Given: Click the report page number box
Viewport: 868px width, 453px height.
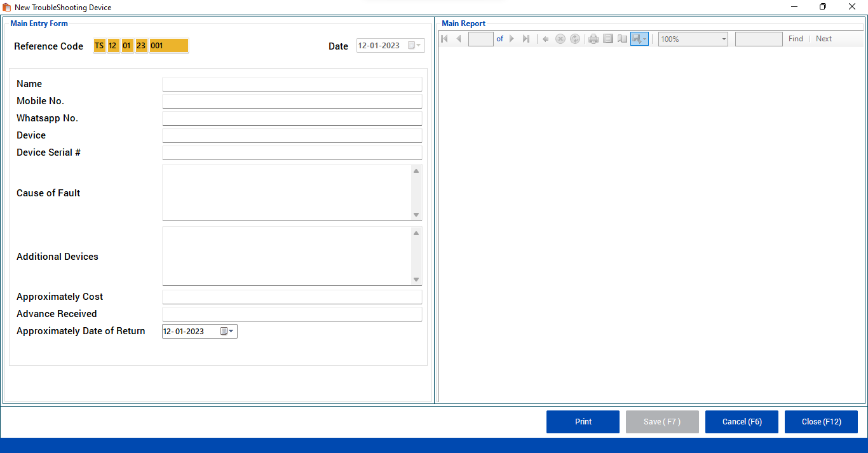Looking at the screenshot, I should tap(481, 39).
